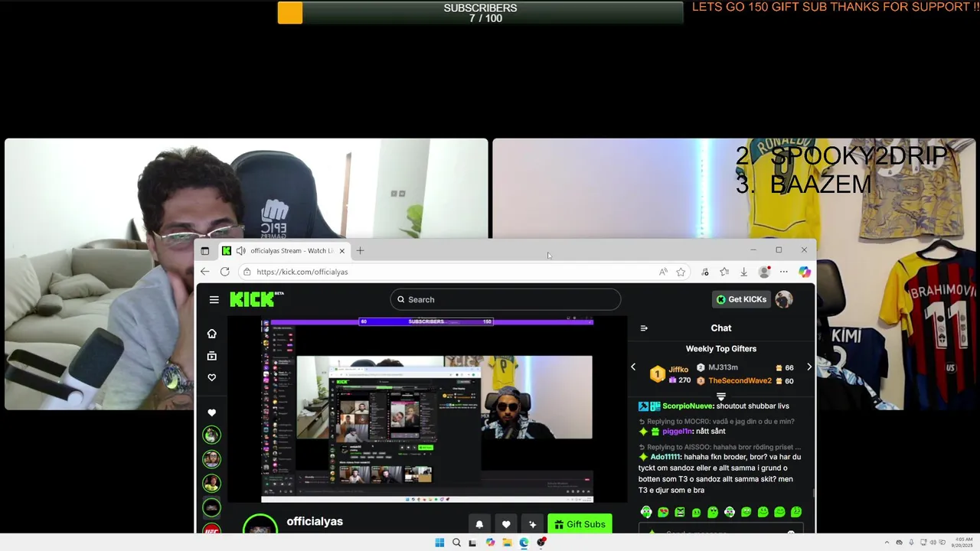The width and height of the screenshot is (980, 551).
Task: Open the Replying to MOCR0 message reference
Action: 716,422
